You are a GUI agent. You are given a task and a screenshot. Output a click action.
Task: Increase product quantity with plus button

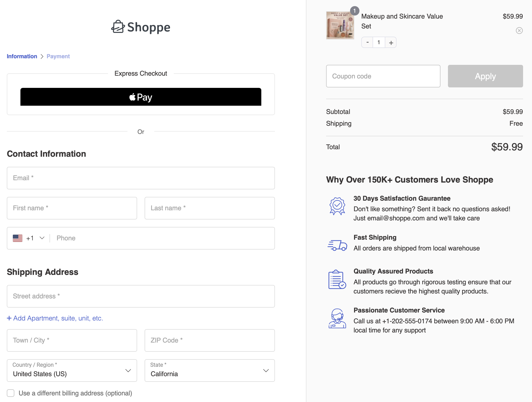(391, 42)
